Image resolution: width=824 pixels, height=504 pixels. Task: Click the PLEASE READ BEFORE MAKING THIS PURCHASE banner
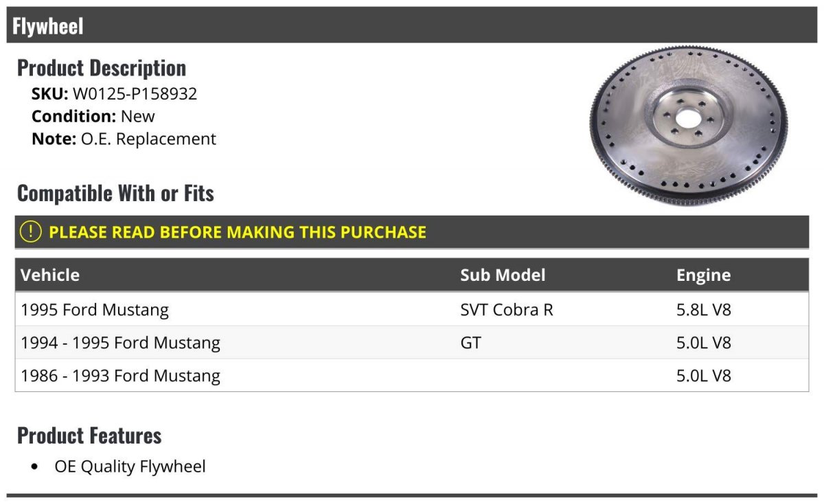238,232
